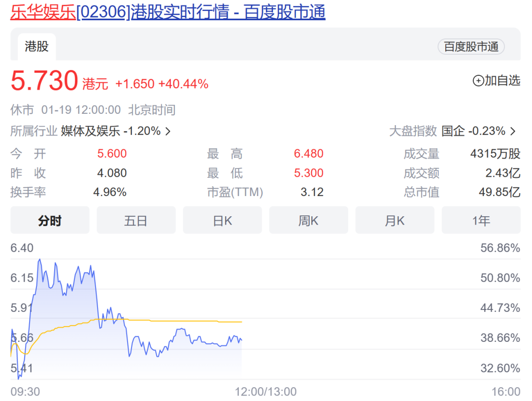Click the y-axis percentage label 32.60%
The width and height of the screenshot is (532, 401).
(x=500, y=368)
